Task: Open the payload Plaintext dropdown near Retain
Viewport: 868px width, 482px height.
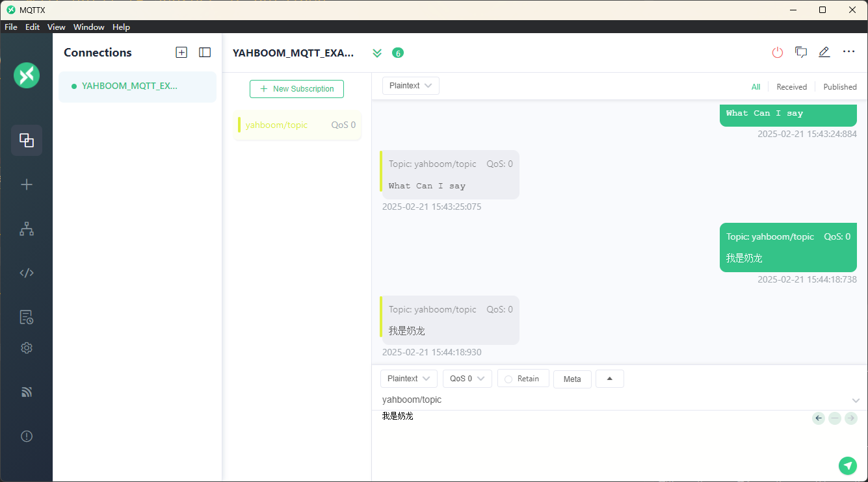Action: [409, 379]
